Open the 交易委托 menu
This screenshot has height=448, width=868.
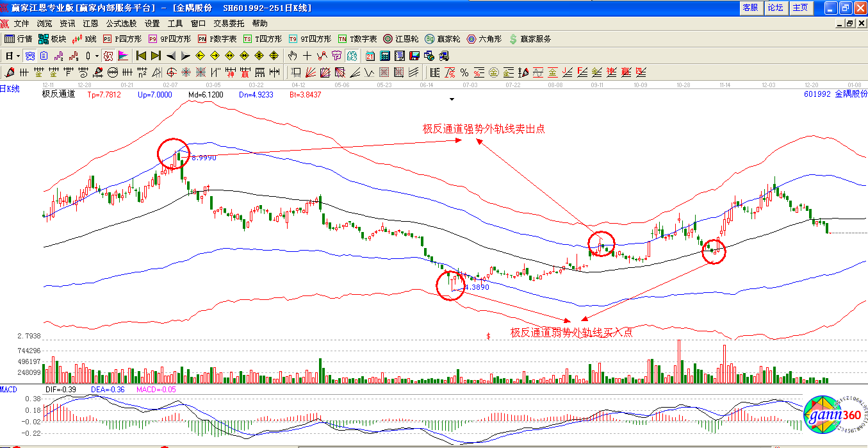pyautogui.click(x=229, y=23)
